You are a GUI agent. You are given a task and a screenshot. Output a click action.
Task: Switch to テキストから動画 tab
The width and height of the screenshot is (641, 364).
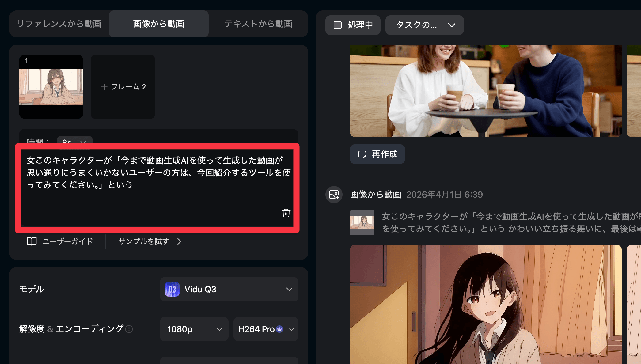258,24
